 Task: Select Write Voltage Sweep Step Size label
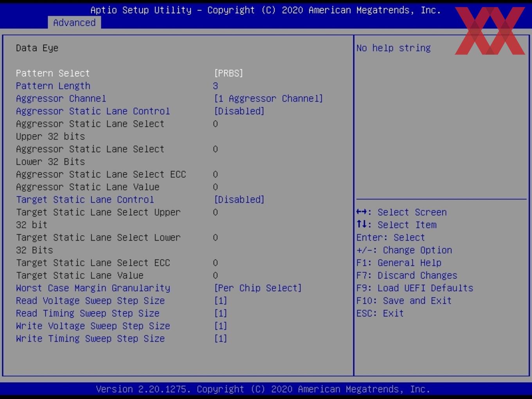[93, 326]
